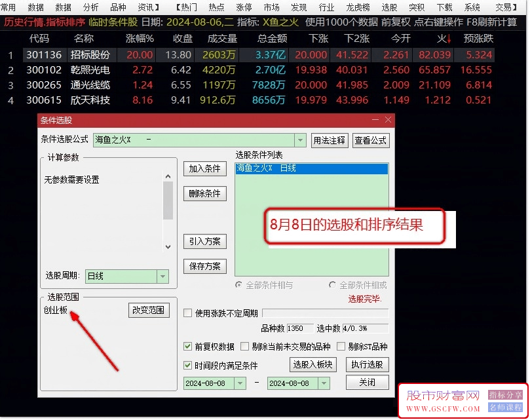Minimize the 条件选股 dialog
The image size is (530, 420).
pyautogui.click(x=375, y=120)
